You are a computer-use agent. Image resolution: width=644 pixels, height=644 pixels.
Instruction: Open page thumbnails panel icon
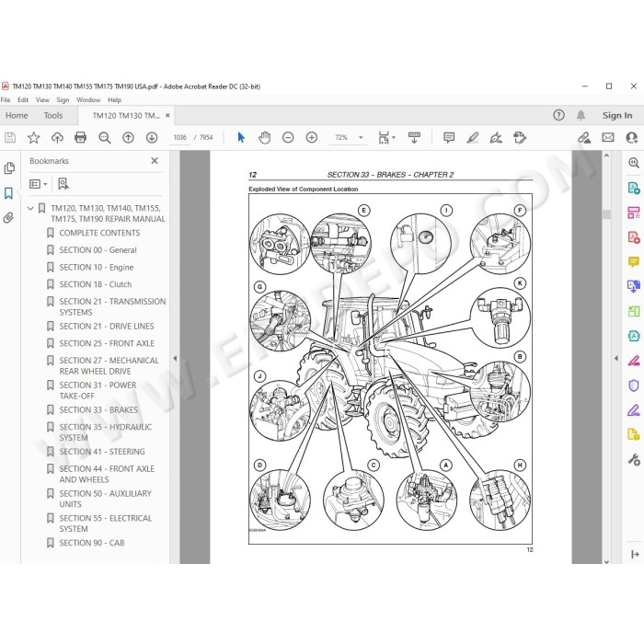point(9,168)
